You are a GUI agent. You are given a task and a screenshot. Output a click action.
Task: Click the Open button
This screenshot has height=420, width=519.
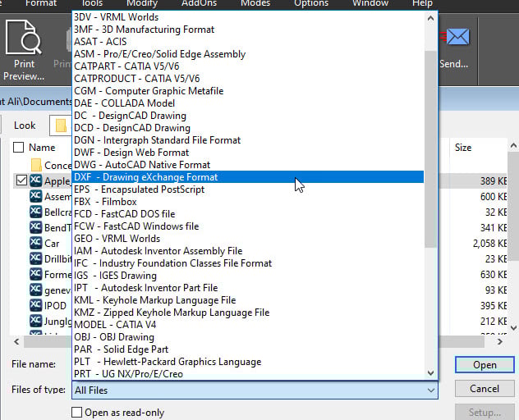point(485,364)
